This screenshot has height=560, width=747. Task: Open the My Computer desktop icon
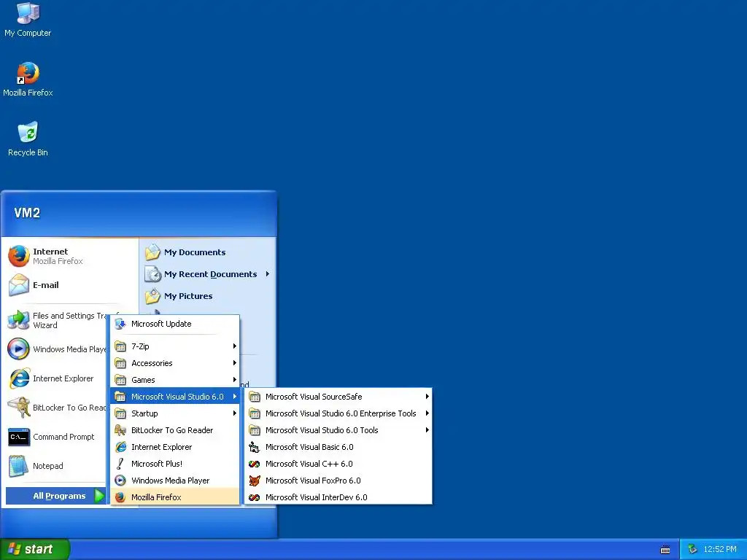(28, 20)
